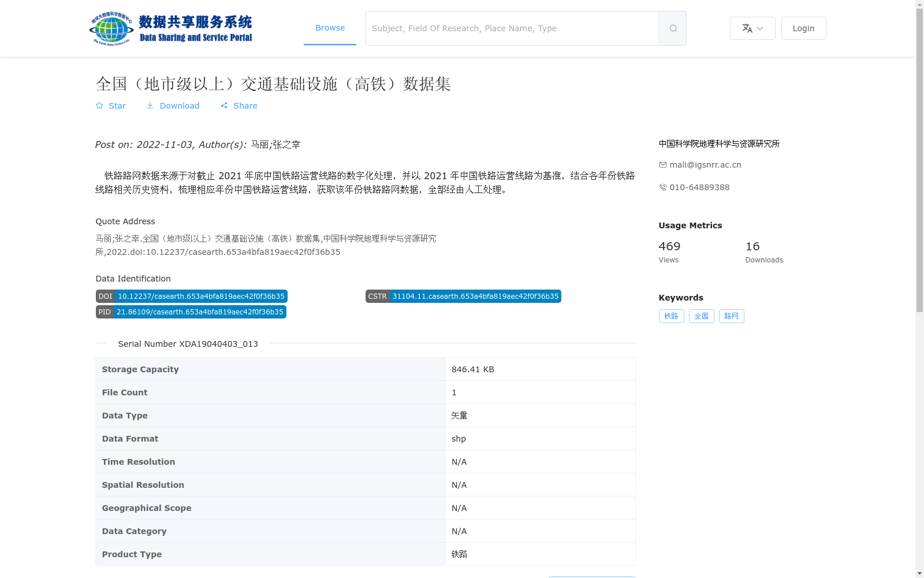Select the 铁路 keyword tag

(671, 316)
